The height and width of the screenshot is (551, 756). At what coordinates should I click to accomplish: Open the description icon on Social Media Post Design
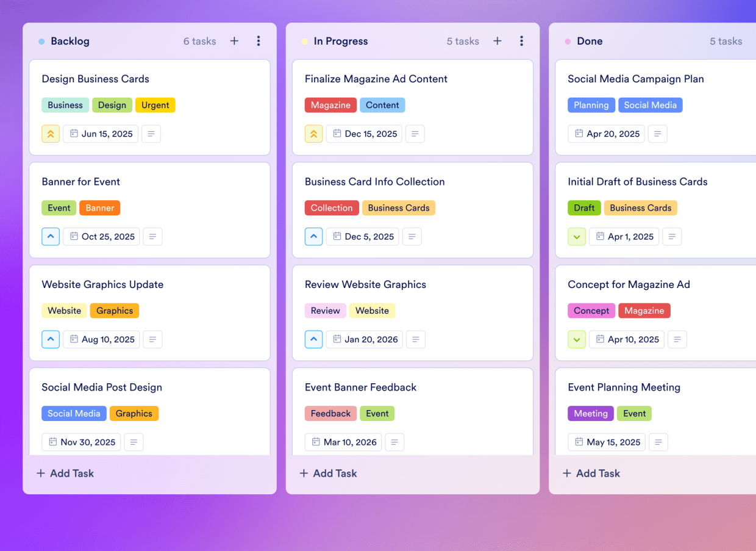pyautogui.click(x=134, y=442)
